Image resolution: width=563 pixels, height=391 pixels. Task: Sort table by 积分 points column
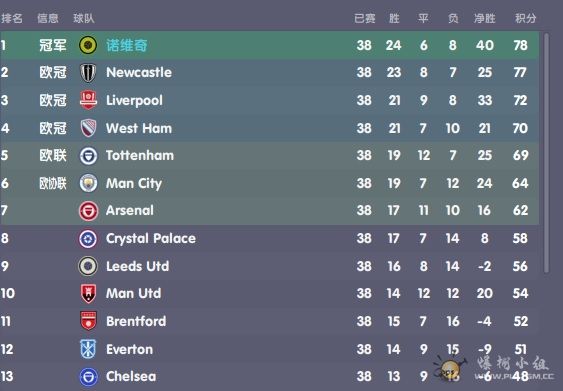pos(525,18)
